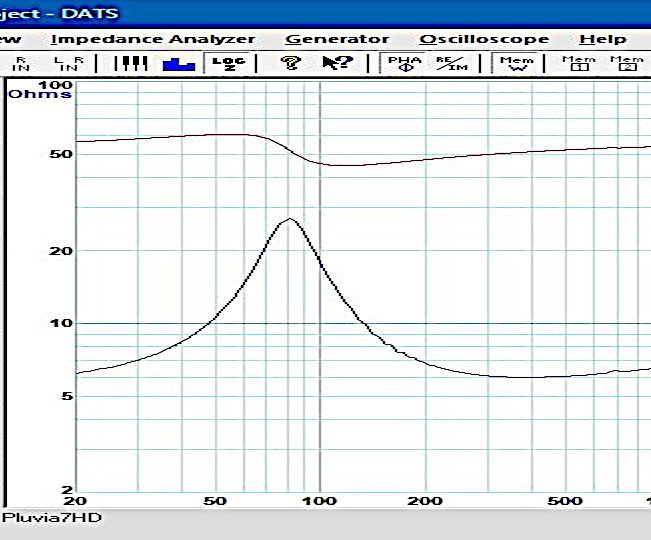Viewport: 651px width, 540px height.
Task: Select the R IN input icon
Action: coord(21,64)
